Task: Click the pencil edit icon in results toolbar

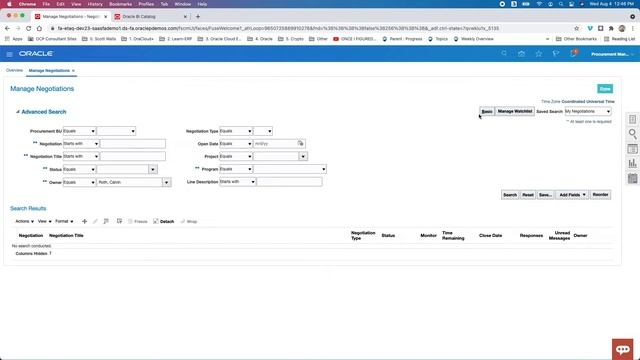Action: pos(95,221)
